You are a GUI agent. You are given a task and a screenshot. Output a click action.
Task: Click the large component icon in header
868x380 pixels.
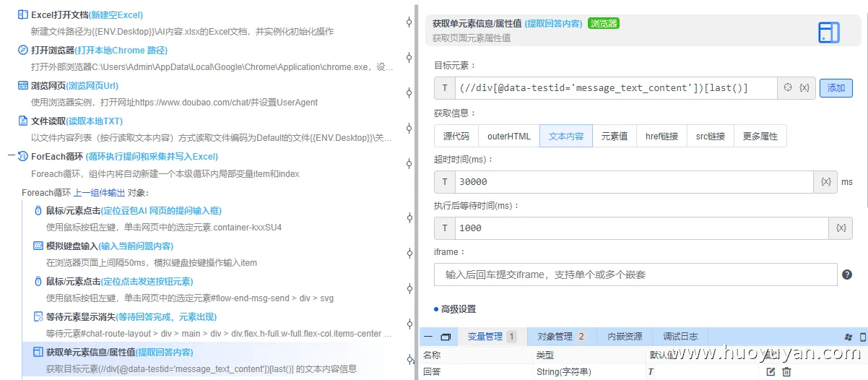click(828, 33)
